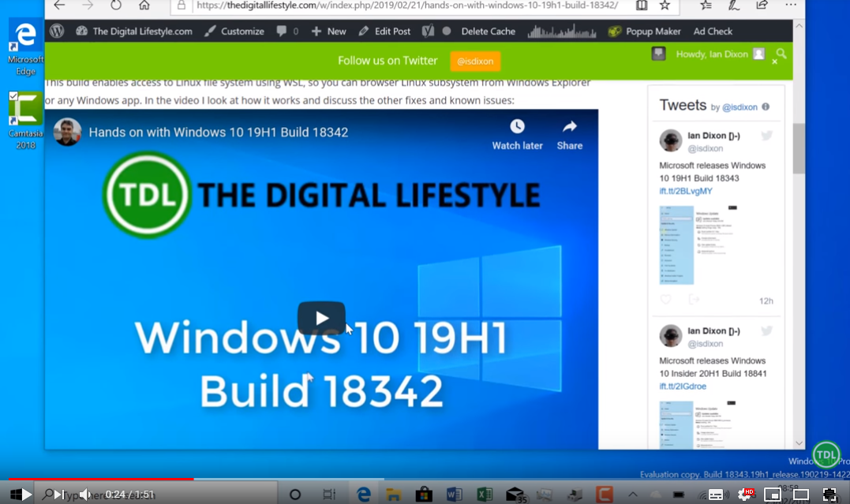Like the Build 18343 tweet heart
Screen dimensions: 850x504
(x=665, y=299)
